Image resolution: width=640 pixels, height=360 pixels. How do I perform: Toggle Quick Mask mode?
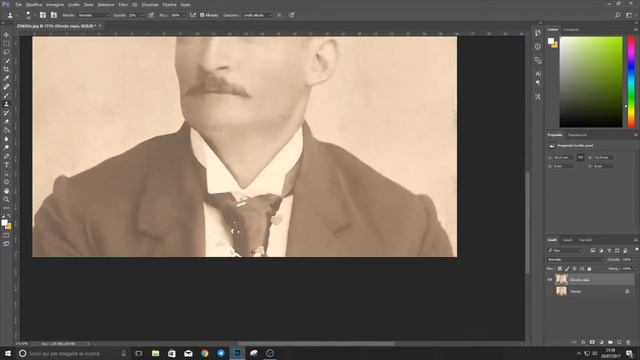pos(6,235)
